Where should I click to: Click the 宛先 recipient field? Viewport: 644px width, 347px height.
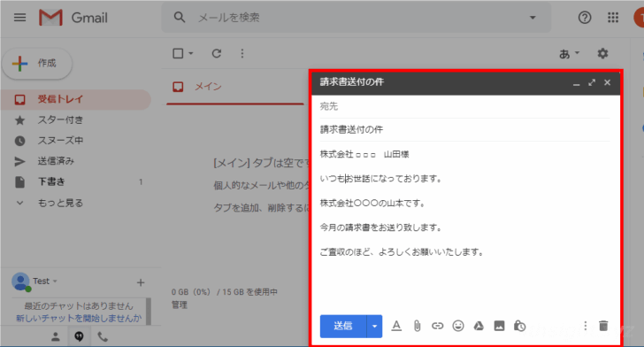click(x=465, y=106)
